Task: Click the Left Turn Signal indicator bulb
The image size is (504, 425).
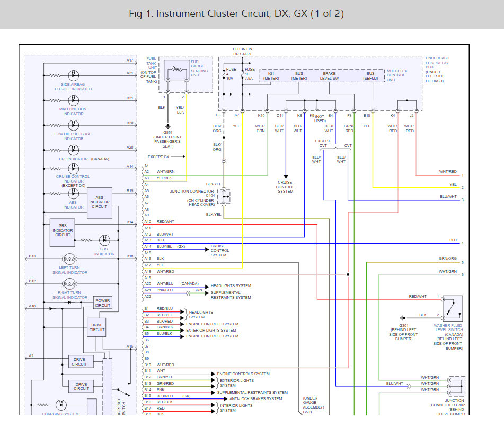Action: coord(70,259)
